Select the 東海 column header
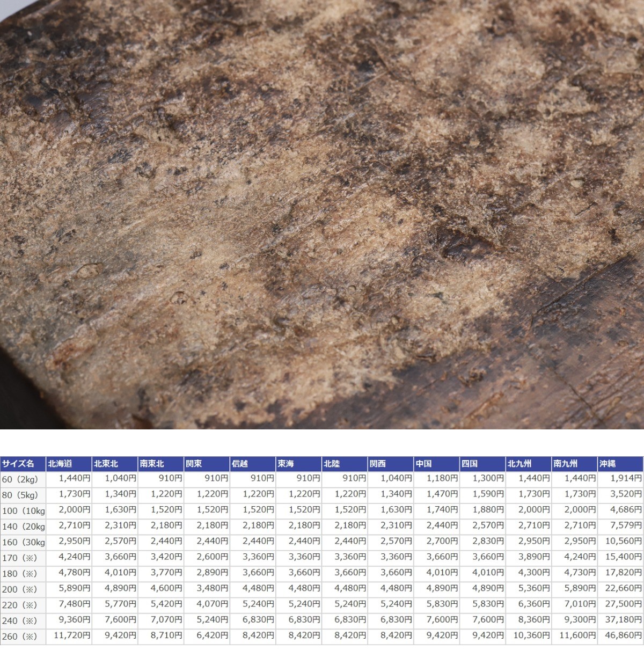Screen dimensions: 644x672 tap(299, 464)
